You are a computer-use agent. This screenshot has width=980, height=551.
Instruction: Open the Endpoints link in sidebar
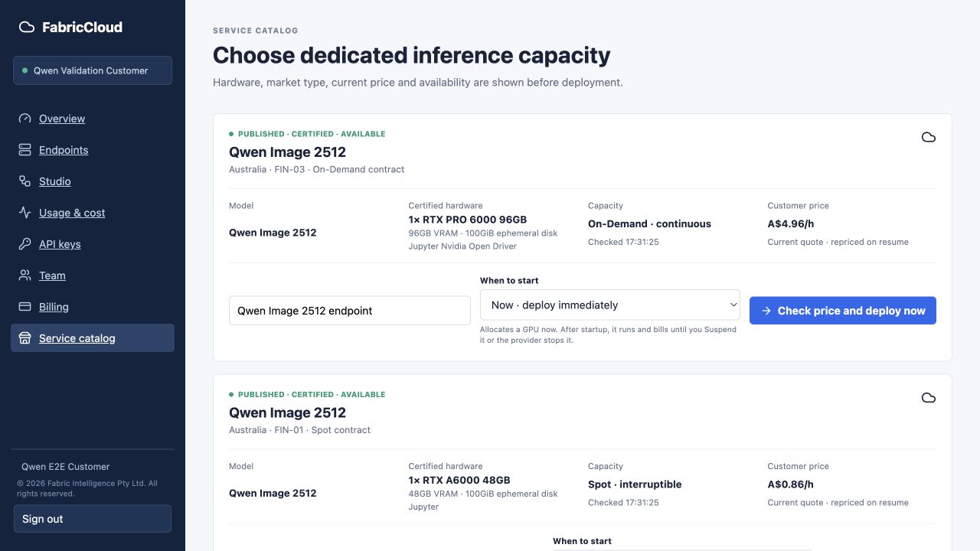64,150
